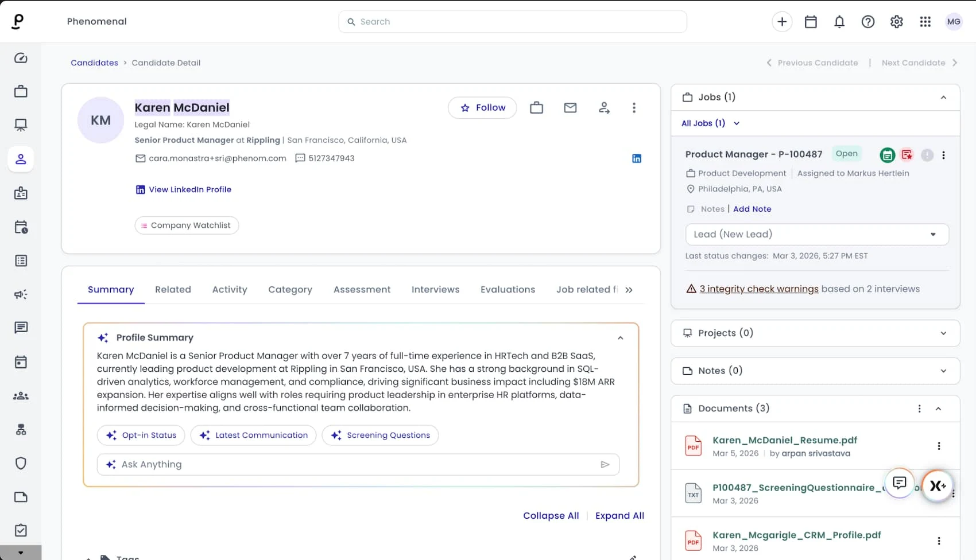Click the briefcase icon next to Follow
Image resolution: width=976 pixels, height=560 pixels.
(x=537, y=107)
